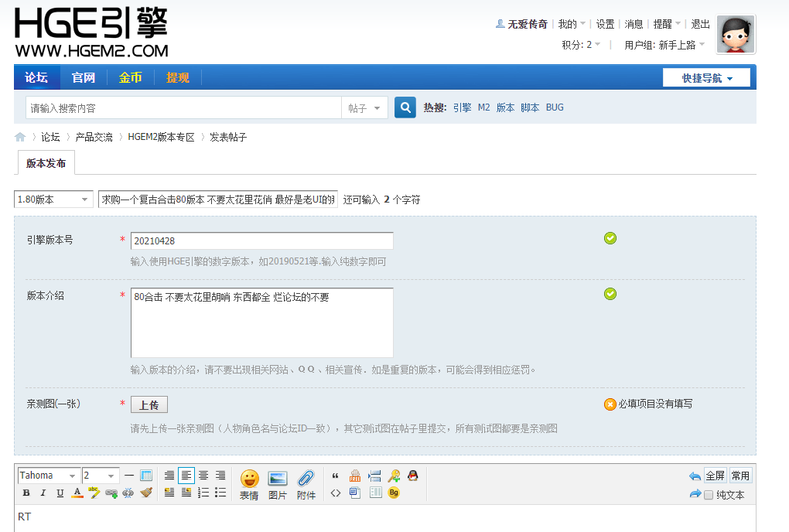
Task: Click the 上传 upload button
Action: coord(149,405)
